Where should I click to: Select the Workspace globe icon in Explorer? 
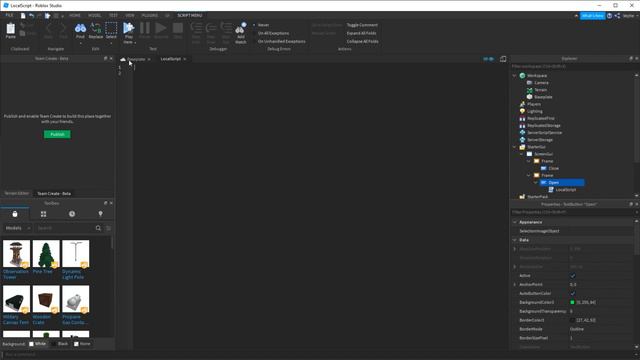coord(522,76)
